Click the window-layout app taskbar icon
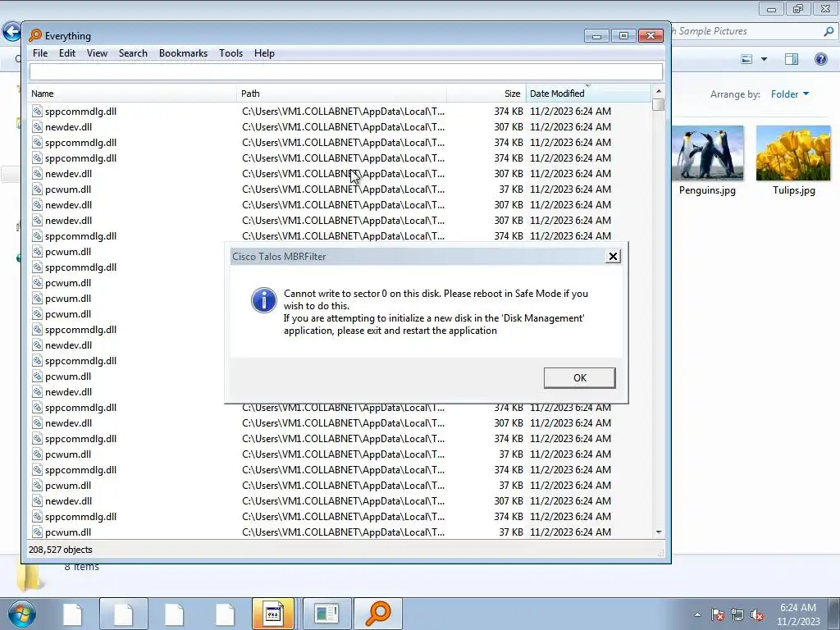 point(326,614)
